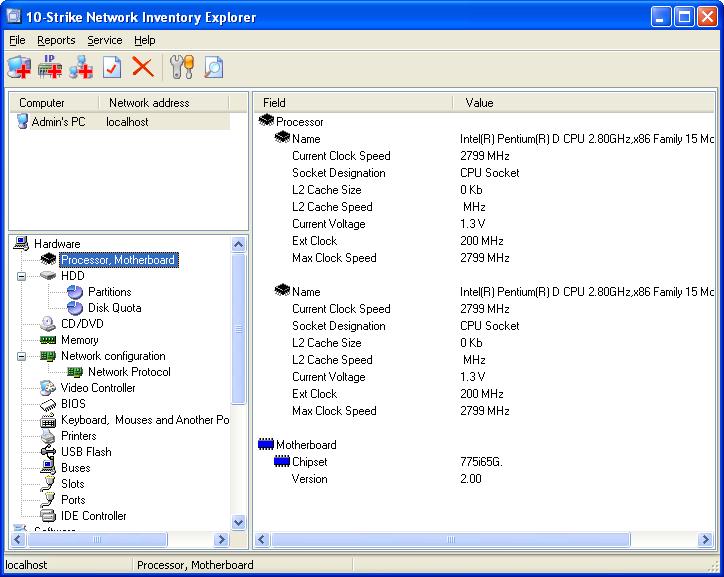The image size is (724, 577).
Task: Click details panel scroll left arrow
Action: click(262, 539)
